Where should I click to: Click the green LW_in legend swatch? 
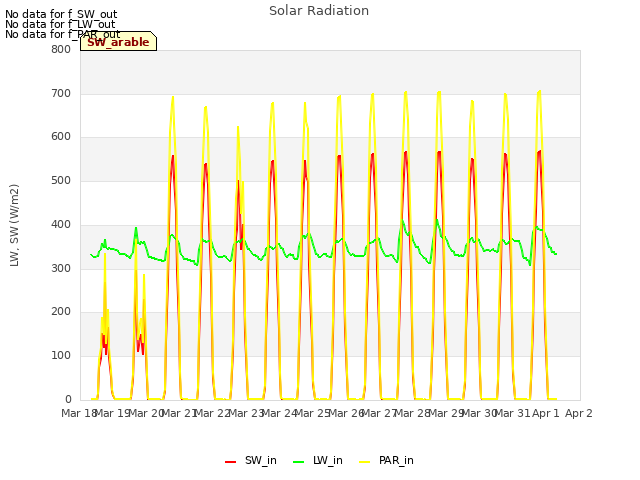coord(299,462)
